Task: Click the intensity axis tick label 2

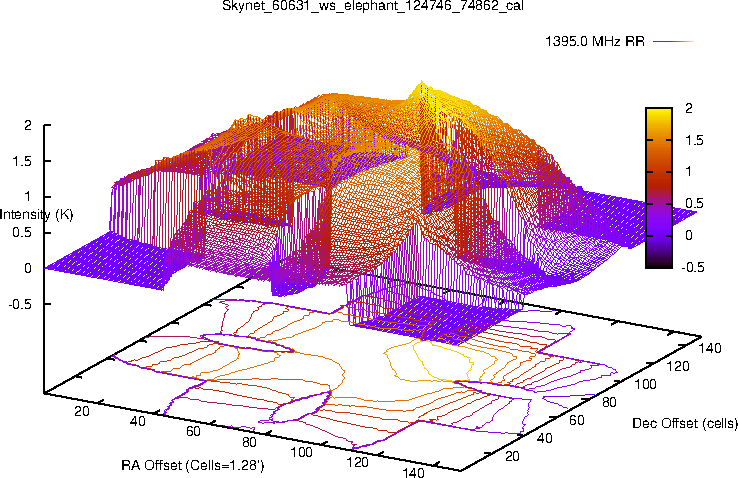Action: 28,125
